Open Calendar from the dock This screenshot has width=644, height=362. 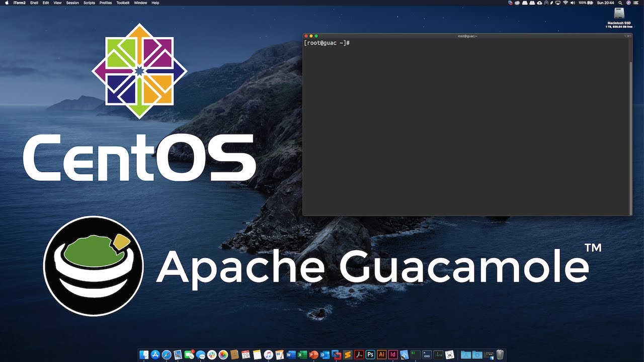(x=246, y=354)
